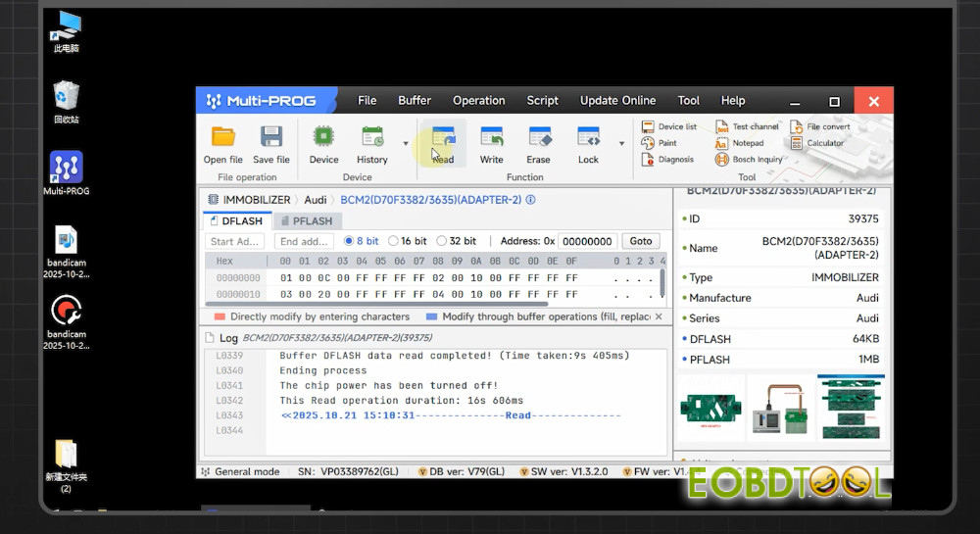Open the Buffer menu
Image resolution: width=980 pixels, height=534 pixels.
point(415,100)
